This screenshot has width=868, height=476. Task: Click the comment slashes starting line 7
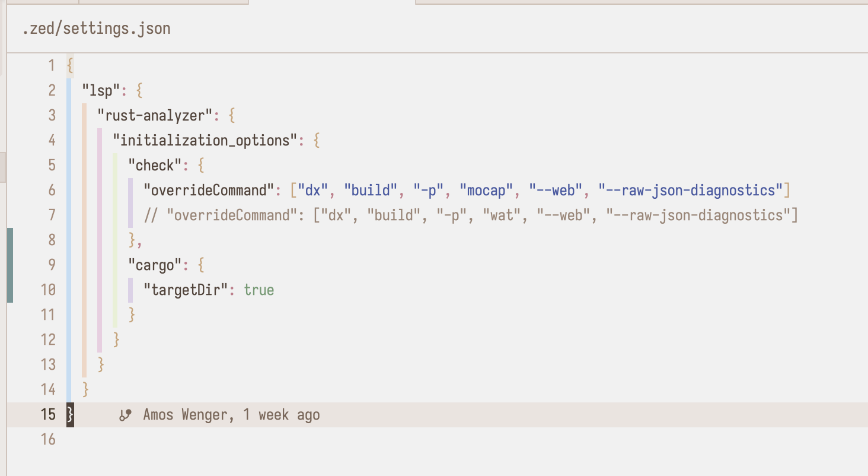coord(151,215)
